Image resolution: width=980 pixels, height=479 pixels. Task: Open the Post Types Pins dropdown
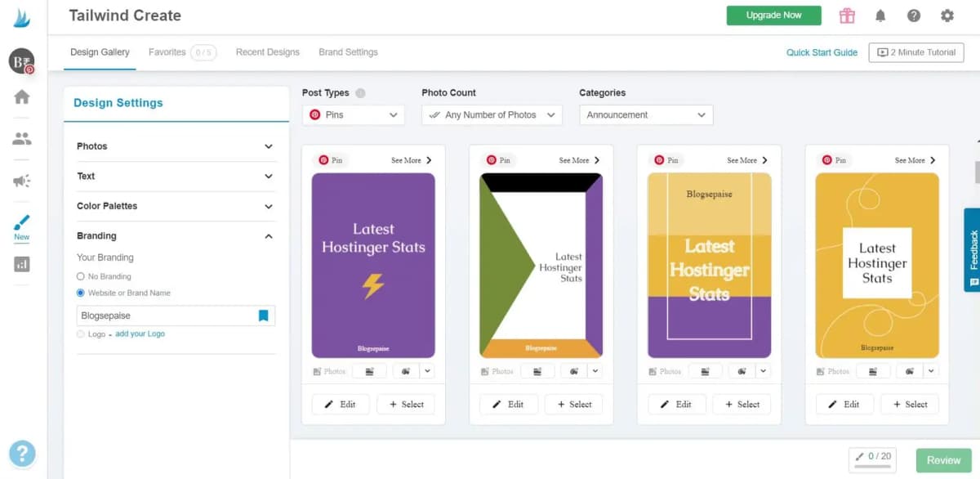(354, 115)
